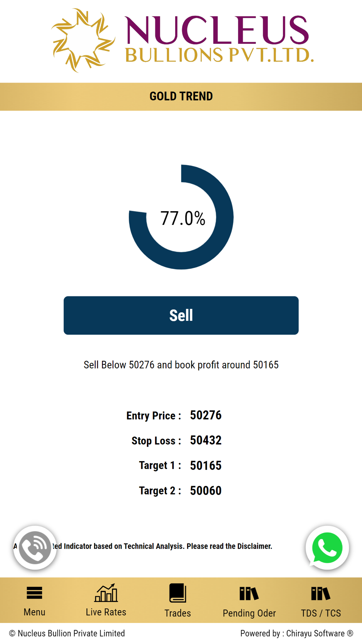The width and height of the screenshot is (362, 644).
Task: Open the Trades book icon
Action: pyautogui.click(x=178, y=593)
